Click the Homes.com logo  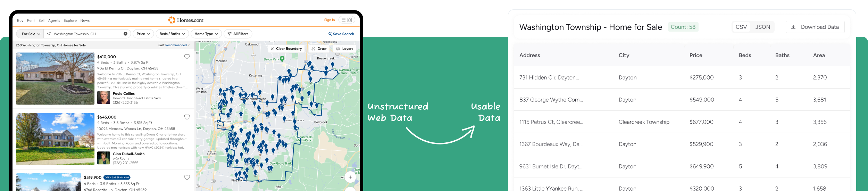[186, 20]
